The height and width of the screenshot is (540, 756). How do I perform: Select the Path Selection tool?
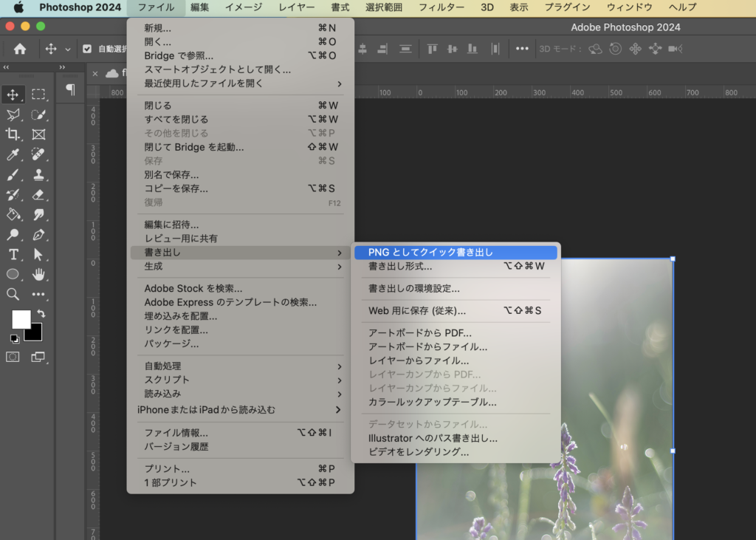click(x=38, y=254)
